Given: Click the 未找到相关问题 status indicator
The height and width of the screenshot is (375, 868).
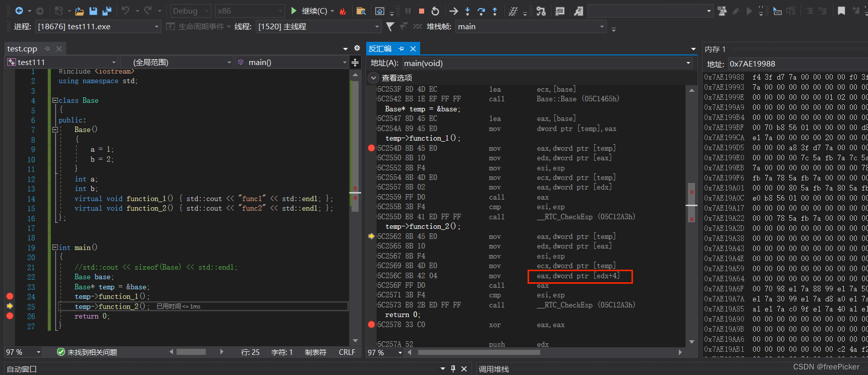Looking at the screenshot, I should click(x=87, y=352).
